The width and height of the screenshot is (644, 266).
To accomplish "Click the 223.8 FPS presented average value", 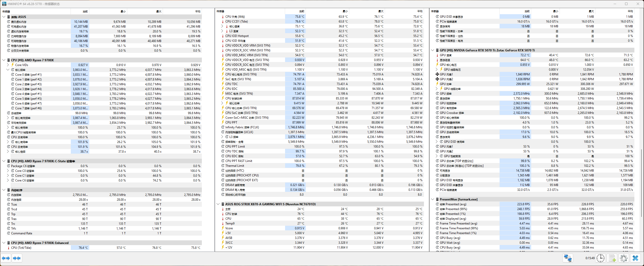I will point(523,204).
